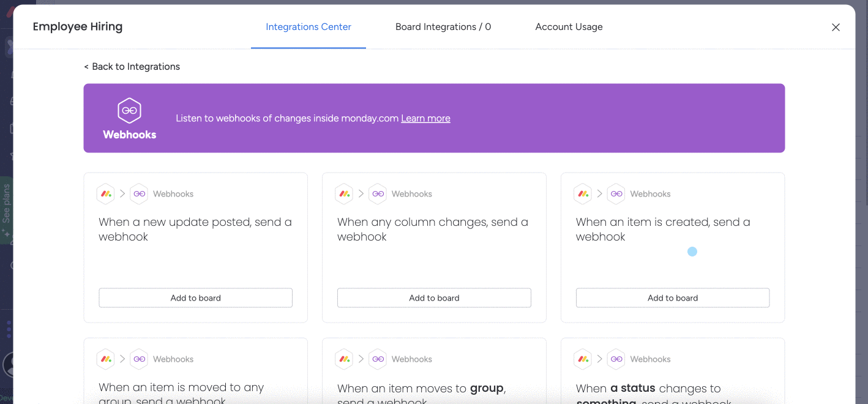
Task: Click monday icon on 'item moves to group' card
Action: (x=345, y=359)
